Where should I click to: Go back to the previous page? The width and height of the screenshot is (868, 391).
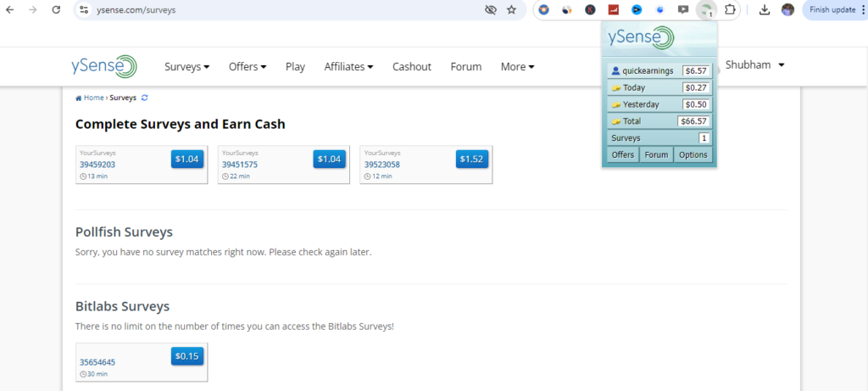[x=10, y=9]
